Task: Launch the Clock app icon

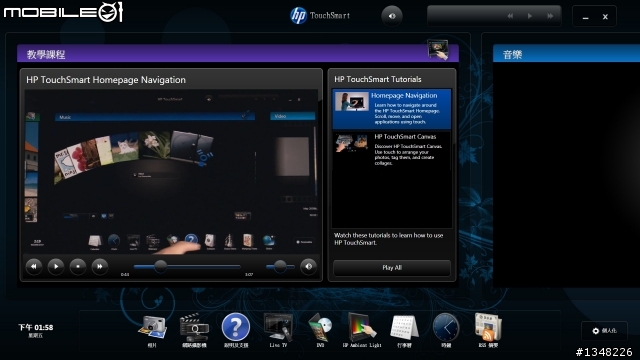Action: pos(446,327)
